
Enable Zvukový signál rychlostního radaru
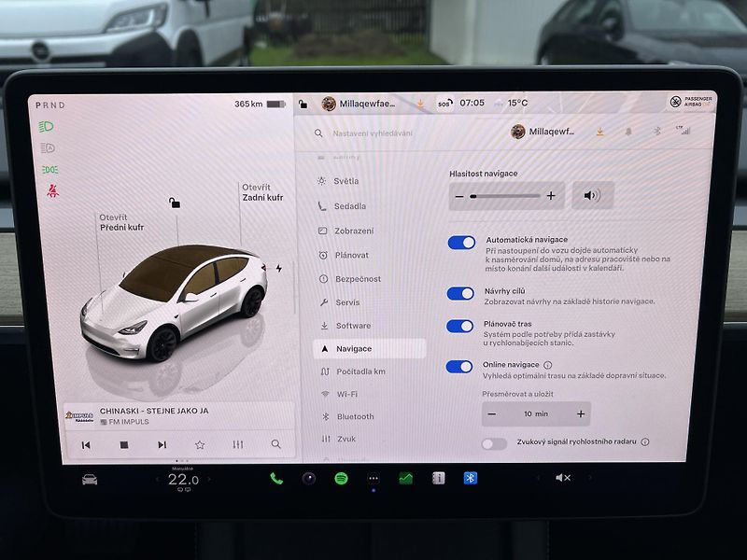point(494,444)
